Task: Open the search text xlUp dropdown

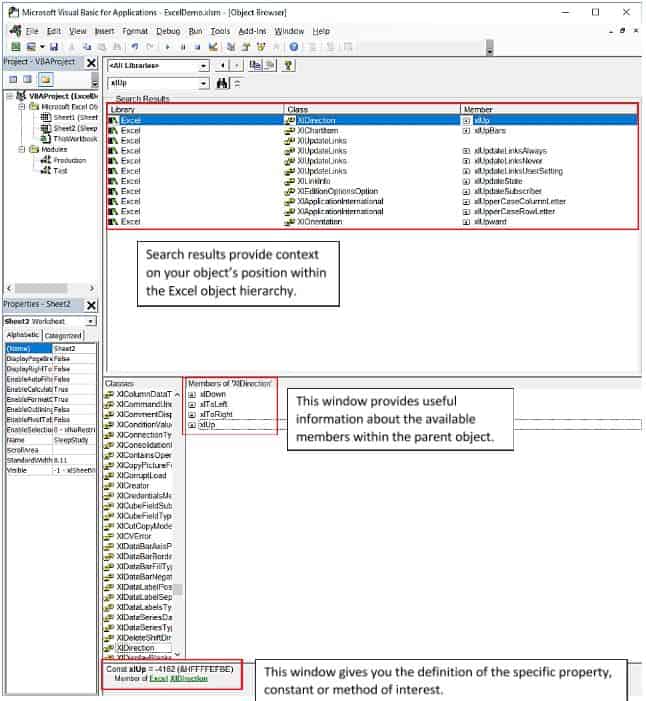Action: click(203, 84)
